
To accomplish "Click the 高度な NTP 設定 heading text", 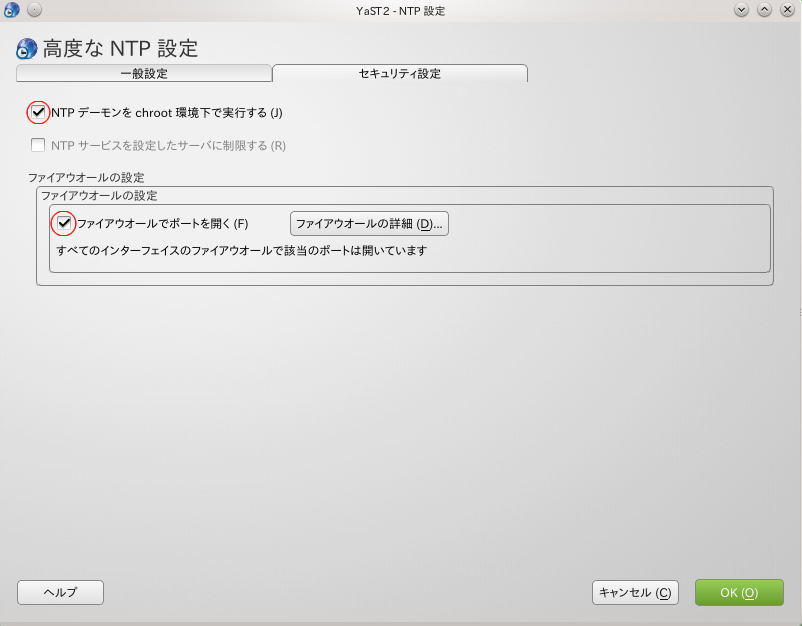I will click(120, 49).
